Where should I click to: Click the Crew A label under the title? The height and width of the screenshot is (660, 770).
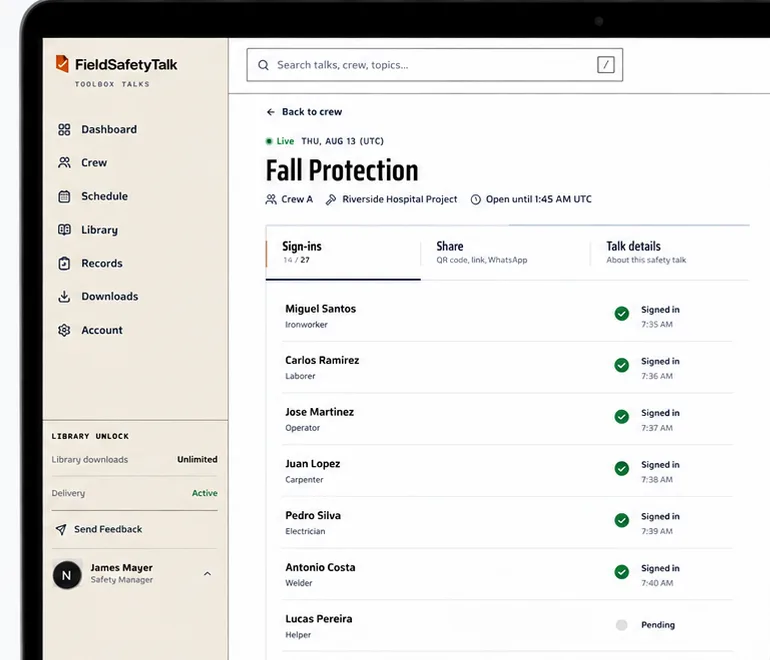tap(297, 199)
